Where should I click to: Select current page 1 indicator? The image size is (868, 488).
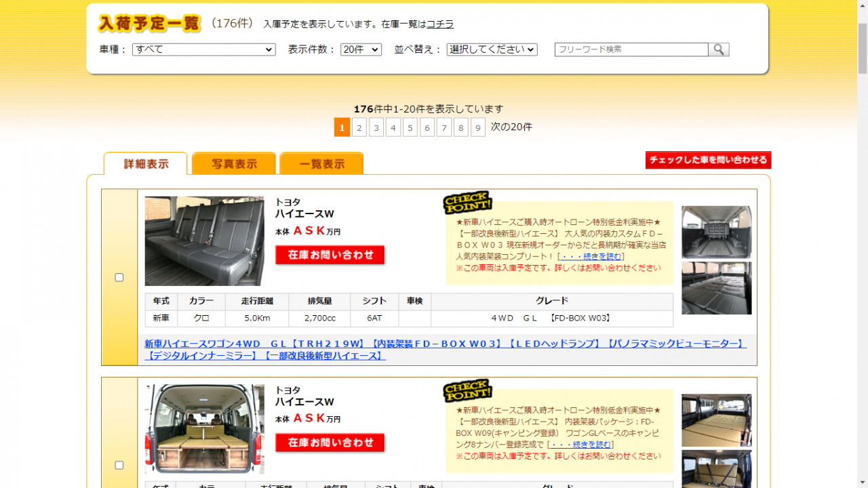click(342, 127)
